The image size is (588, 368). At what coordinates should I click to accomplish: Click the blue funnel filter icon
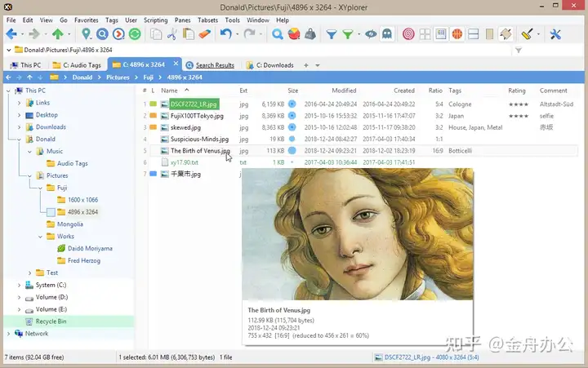[332, 35]
